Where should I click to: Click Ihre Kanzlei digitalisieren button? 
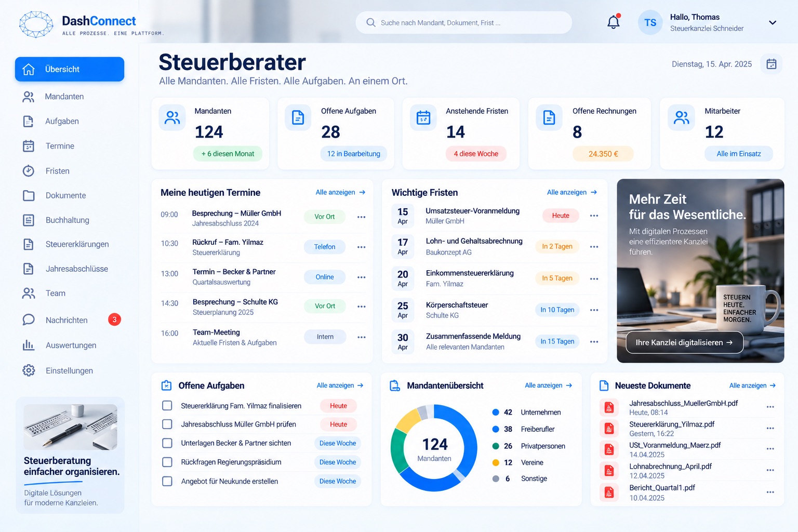coord(684,342)
